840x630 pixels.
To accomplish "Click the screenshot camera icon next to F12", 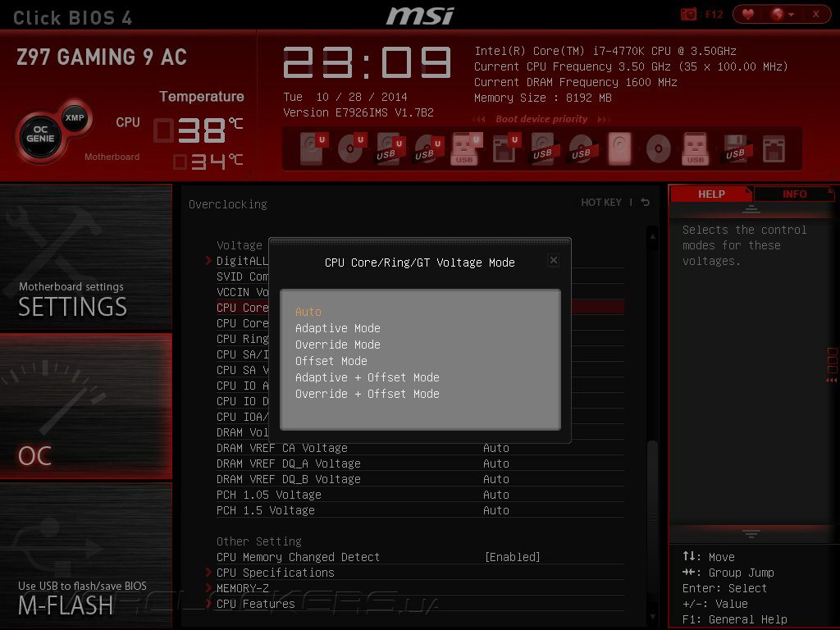I will coord(688,15).
